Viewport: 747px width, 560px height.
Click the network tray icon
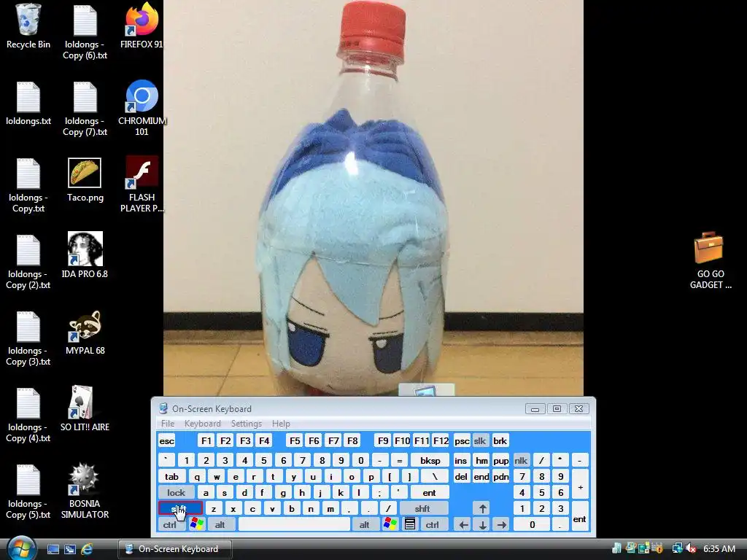(x=677, y=548)
